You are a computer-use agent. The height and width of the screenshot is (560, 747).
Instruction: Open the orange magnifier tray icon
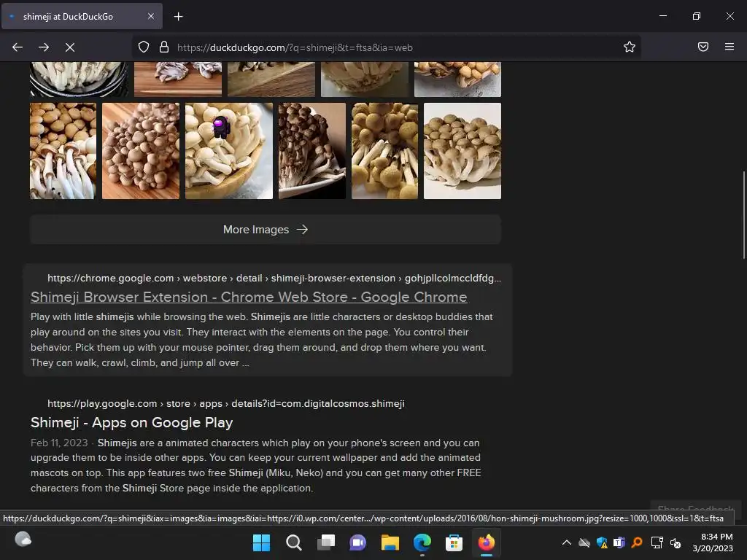tap(637, 542)
